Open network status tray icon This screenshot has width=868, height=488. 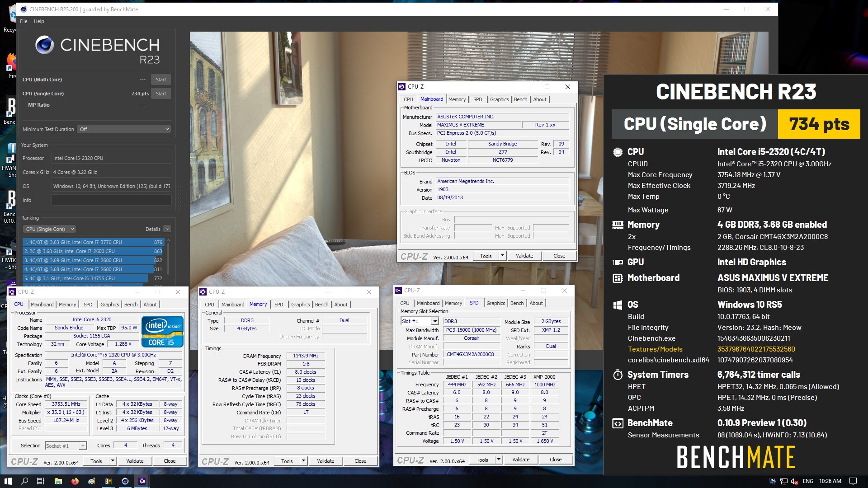tap(784, 481)
